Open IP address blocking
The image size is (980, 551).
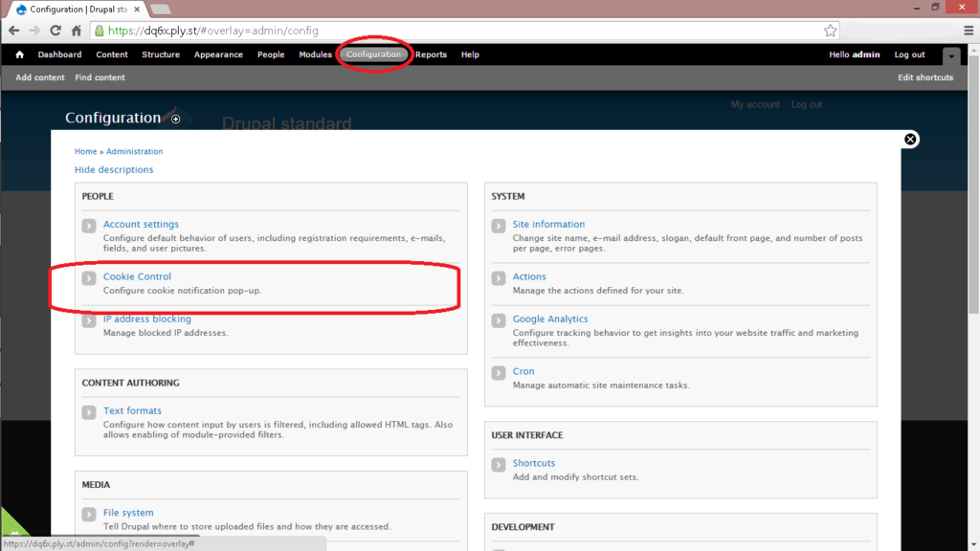click(146, 319)
